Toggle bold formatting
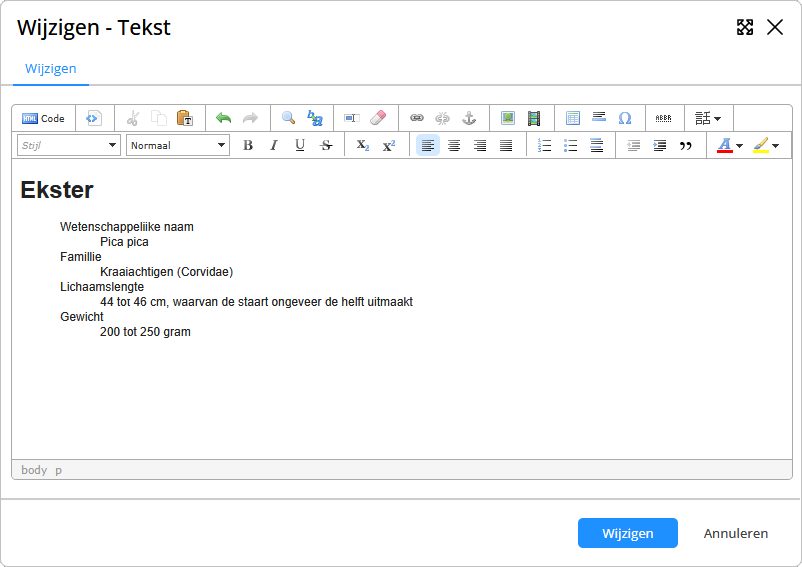Image resolution: width=802 pixels, height=567 pixels. click(248, 146)
